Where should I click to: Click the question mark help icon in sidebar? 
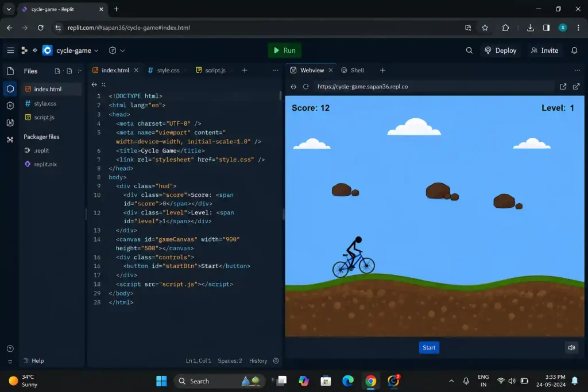pyautogui.click(x=10, y=348)
